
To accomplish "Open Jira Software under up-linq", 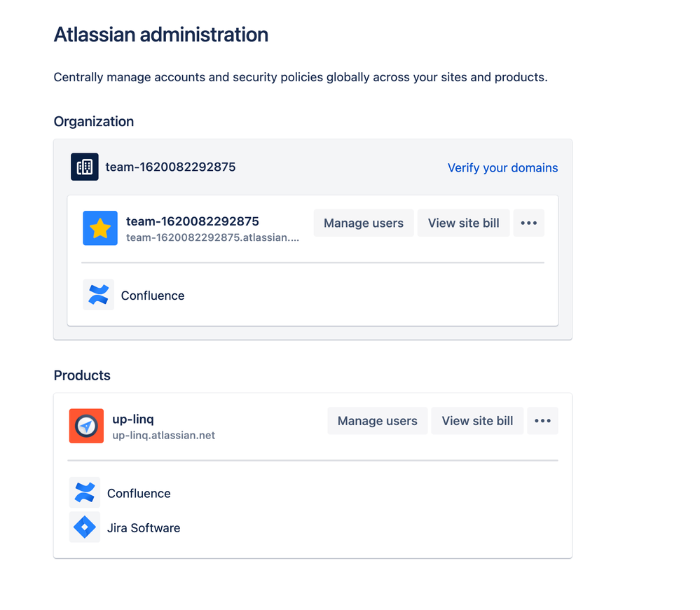I will [144, 528].
